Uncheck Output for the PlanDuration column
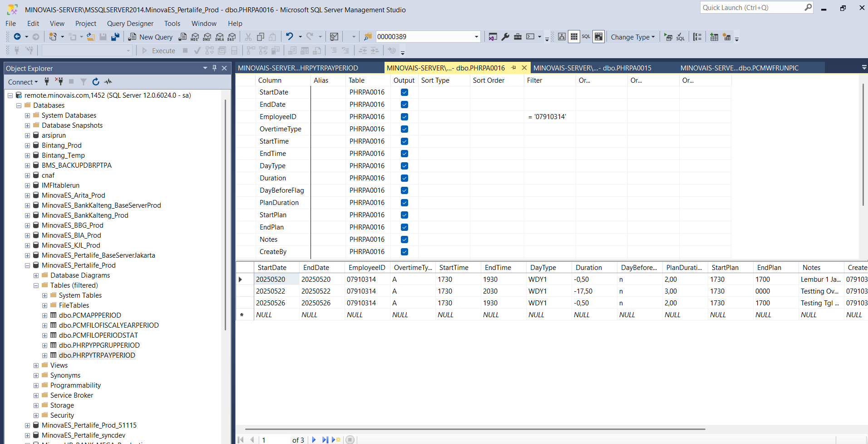Viewport: 868px width, 444px height. (x=404, y=203)
